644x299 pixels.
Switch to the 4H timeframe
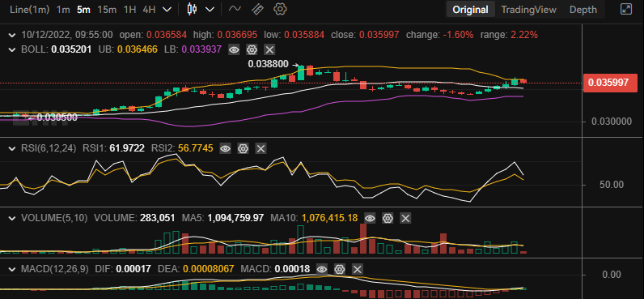[x=149, y=10]
